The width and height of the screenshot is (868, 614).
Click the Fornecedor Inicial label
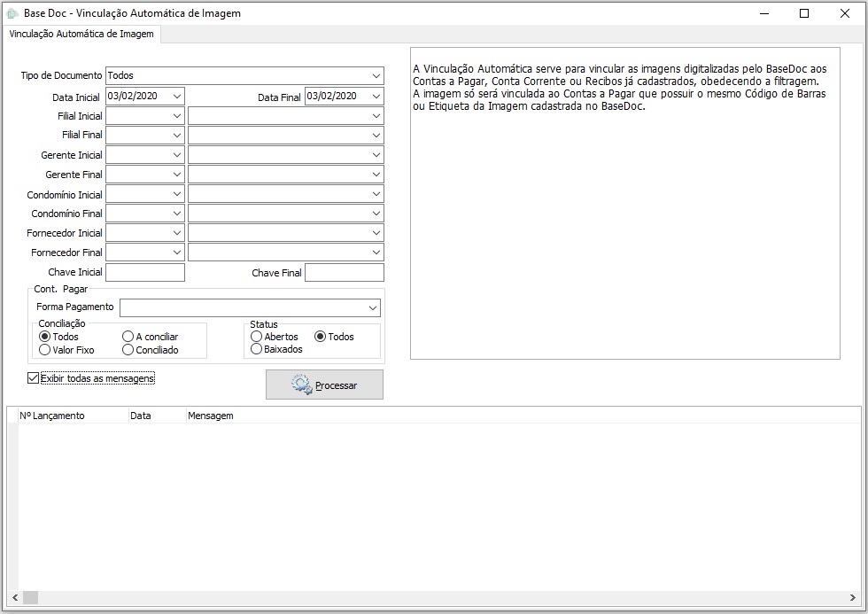pyautogui.click(x=64, y=233)
